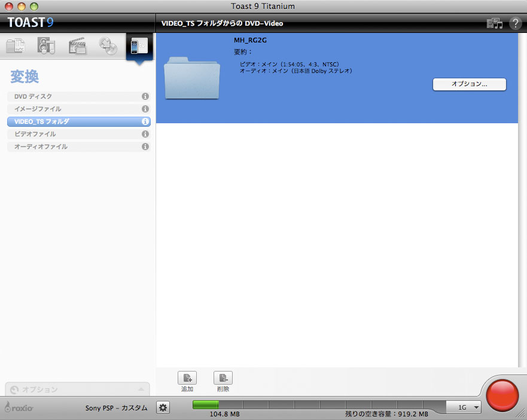The image size is (527, 420).
Task: Zoom the Toast 9 Titanium window
Action: pyautogui.click(x=34, y=7)
